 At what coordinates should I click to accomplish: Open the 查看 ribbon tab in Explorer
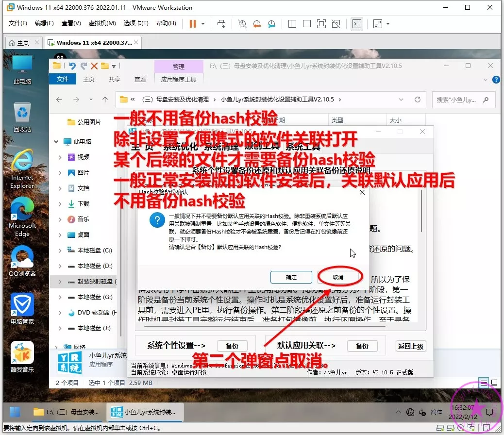[x=140, y=79]
